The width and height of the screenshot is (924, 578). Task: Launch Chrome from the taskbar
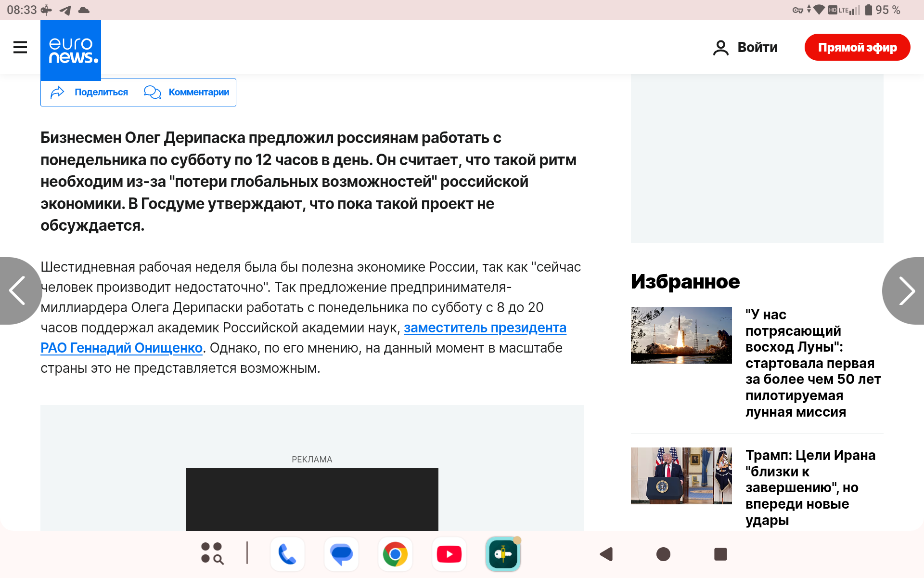pyautogui.click(x=395, y=554)
